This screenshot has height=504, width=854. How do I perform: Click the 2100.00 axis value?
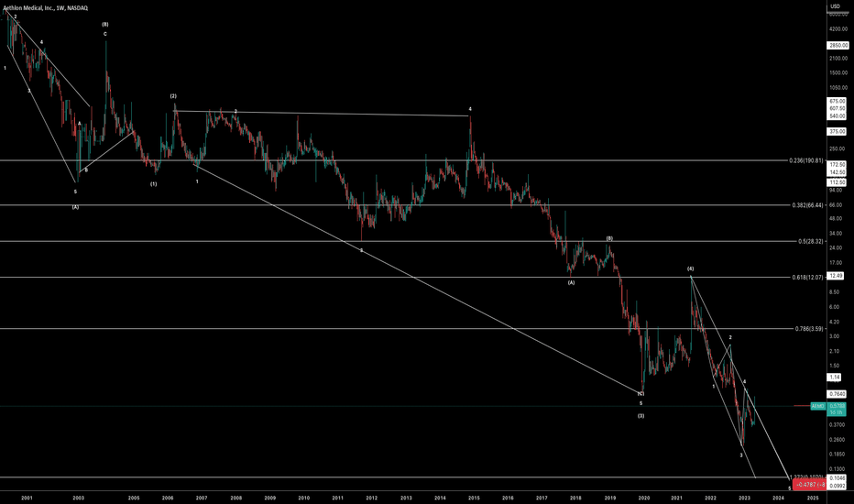tap(838, 59)
